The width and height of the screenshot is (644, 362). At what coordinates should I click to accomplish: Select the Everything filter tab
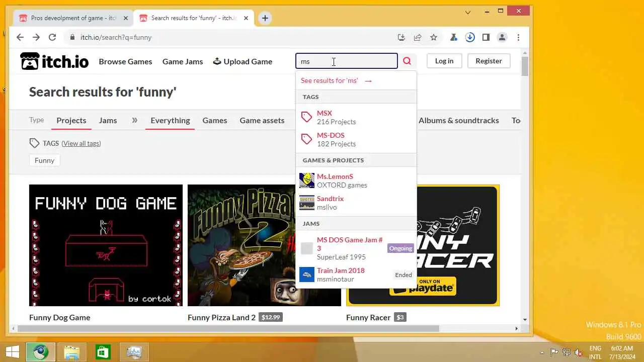[x=170, y=120]
